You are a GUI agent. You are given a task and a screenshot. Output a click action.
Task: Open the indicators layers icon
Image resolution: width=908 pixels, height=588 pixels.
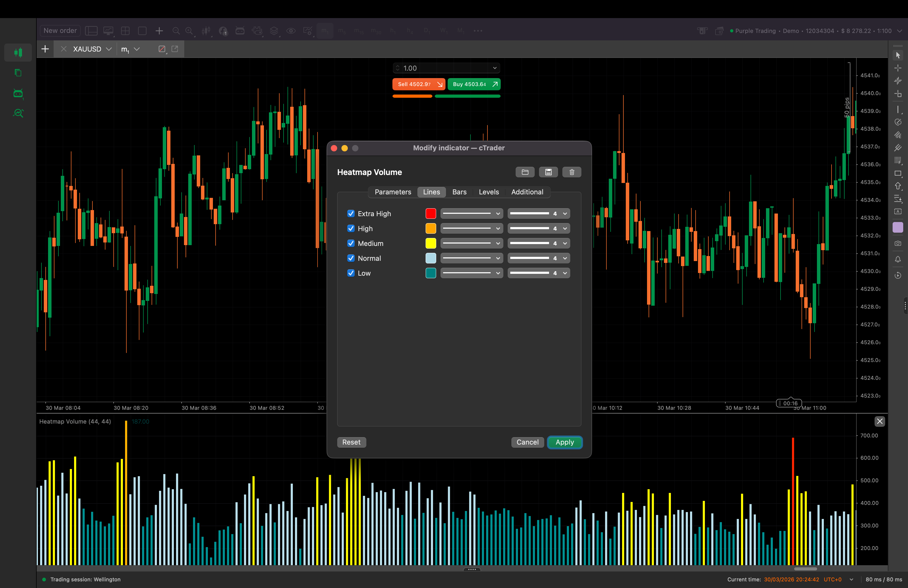coord(274,31)
